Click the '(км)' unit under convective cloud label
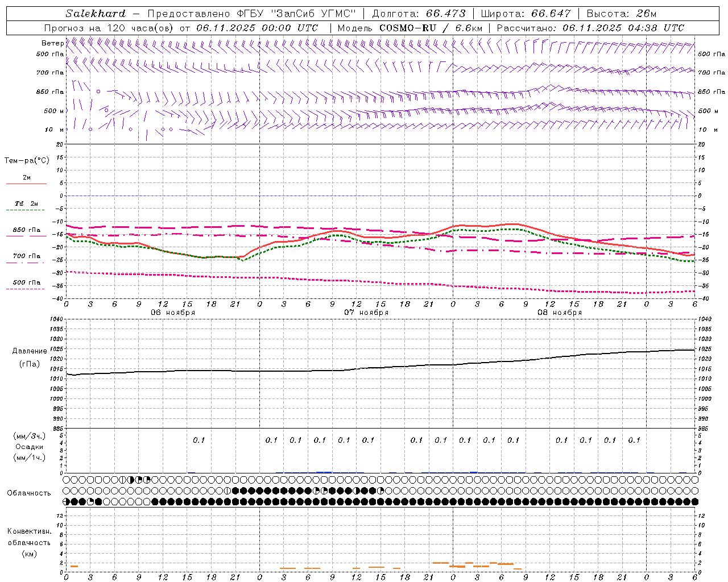The image size is (728, 582). coord(30,554)
